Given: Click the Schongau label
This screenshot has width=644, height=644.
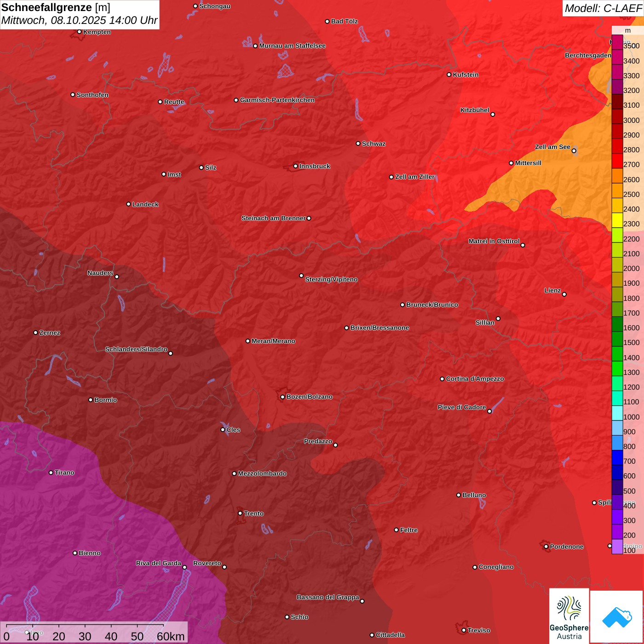Looking at the screenshot, I should click(214, 6).
